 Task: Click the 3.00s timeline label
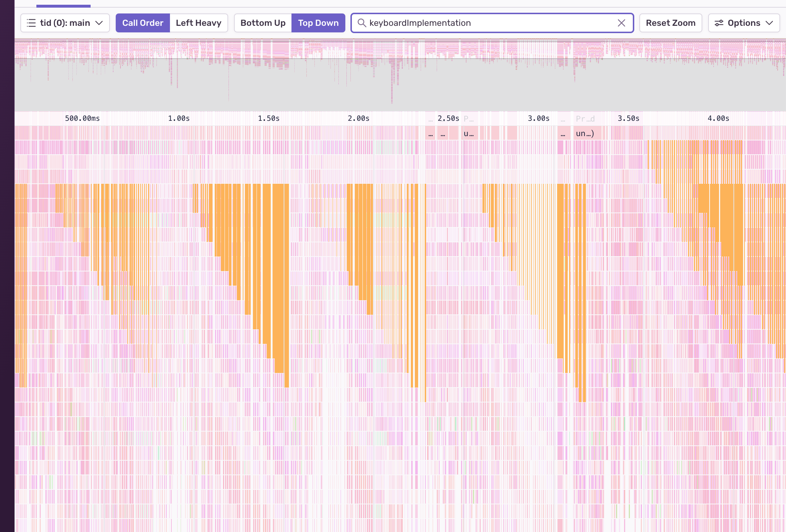pos(539,119)
